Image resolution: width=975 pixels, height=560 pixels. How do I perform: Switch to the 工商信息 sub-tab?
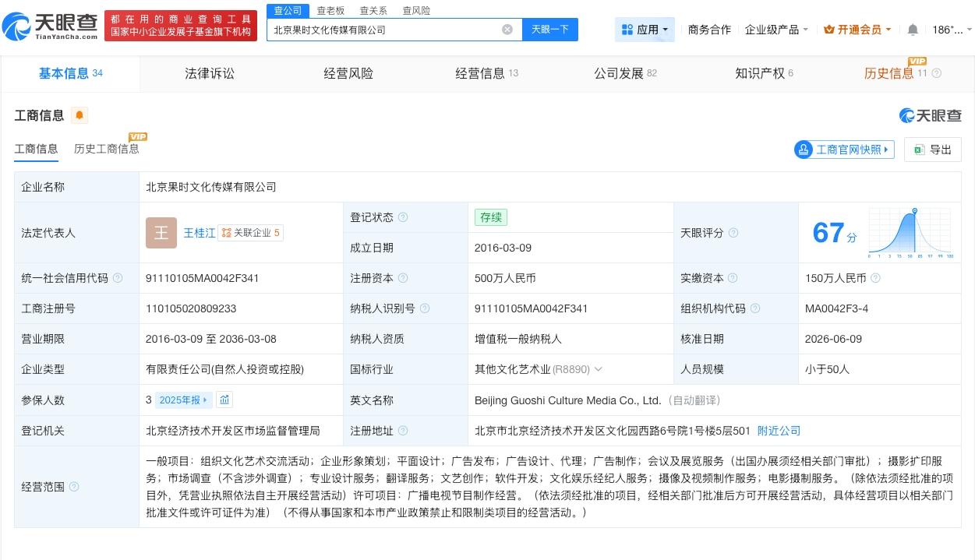[x=36, y=149]
